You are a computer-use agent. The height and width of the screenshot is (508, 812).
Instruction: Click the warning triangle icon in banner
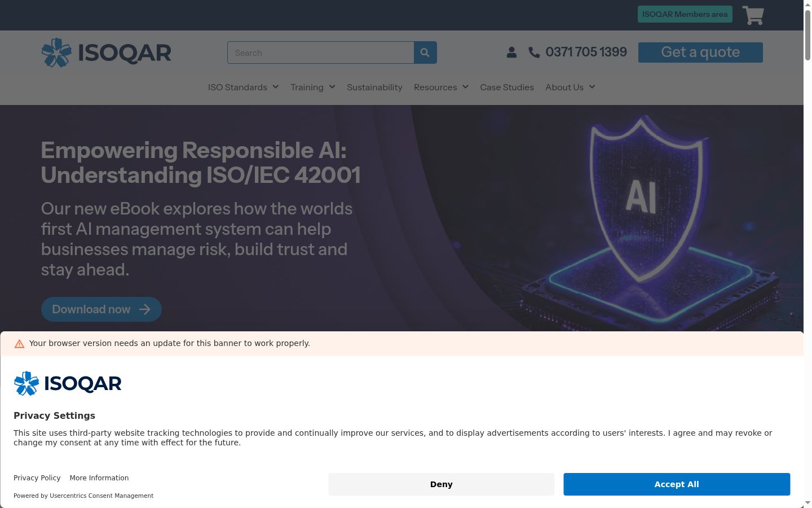click(x=19, y=344)
